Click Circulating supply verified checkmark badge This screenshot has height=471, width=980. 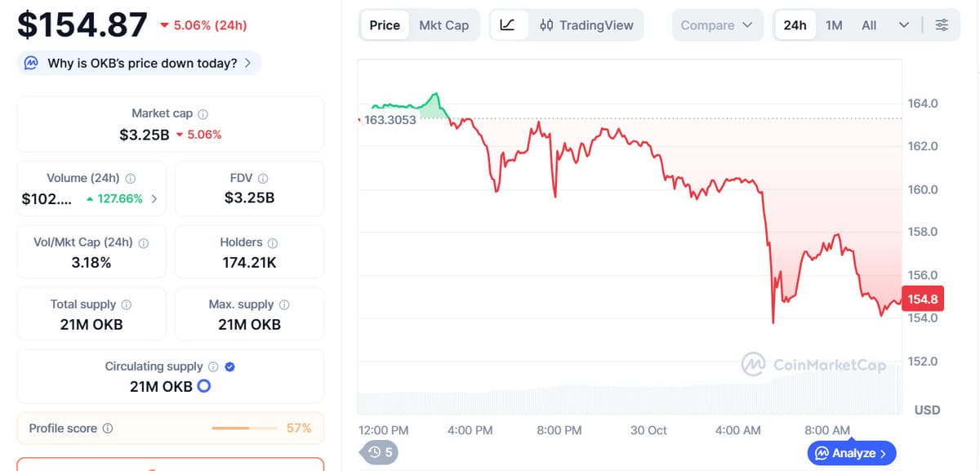(x=229, y=367)
